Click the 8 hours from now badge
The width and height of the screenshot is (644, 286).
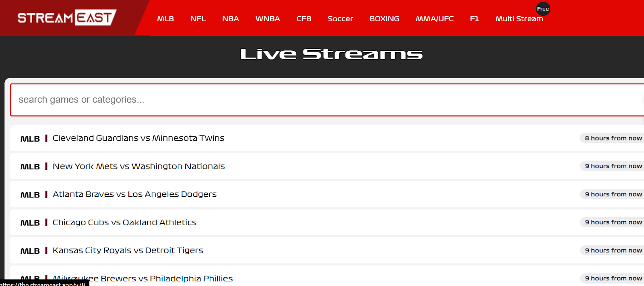point(613,138)
